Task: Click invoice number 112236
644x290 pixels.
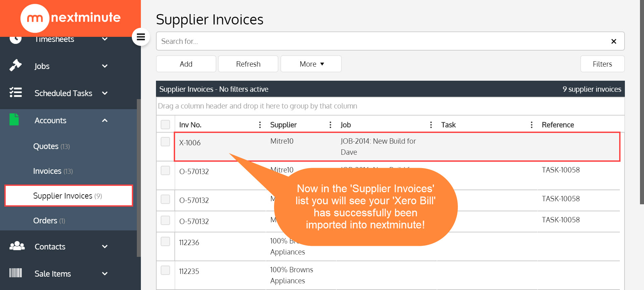Action: click(x=189, y=242)
